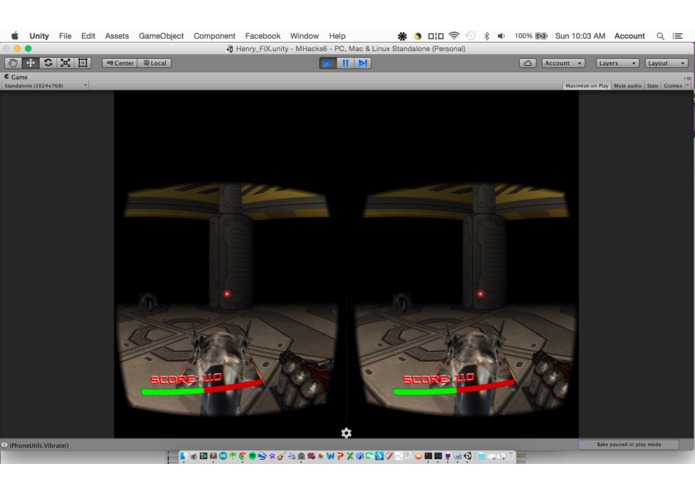The image size is (695, 494).
Task: Open Trash in the Dock
Action: coord(511,456)
